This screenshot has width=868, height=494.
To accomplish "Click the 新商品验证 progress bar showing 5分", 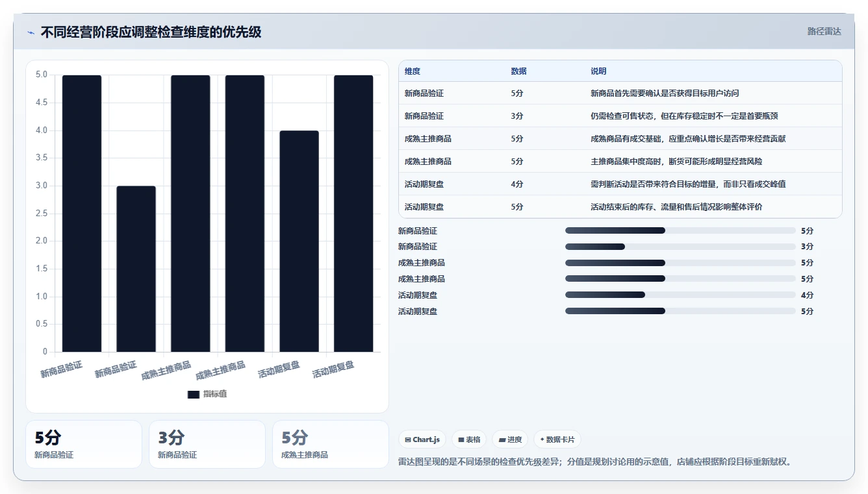I will tap(680, 230).
